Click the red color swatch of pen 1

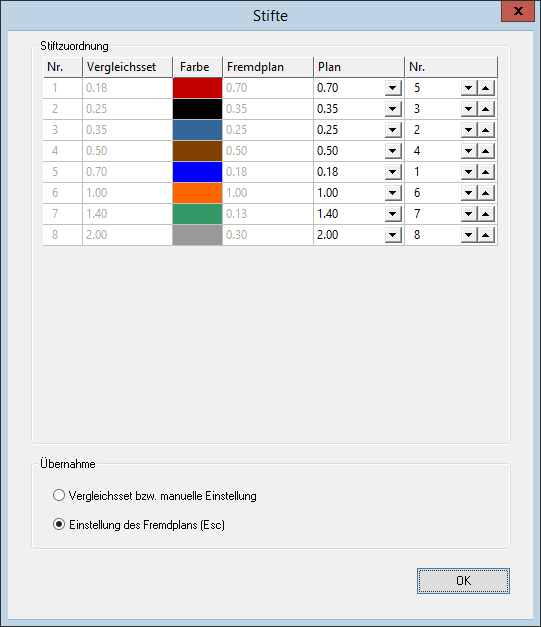(x=198, y=88)
